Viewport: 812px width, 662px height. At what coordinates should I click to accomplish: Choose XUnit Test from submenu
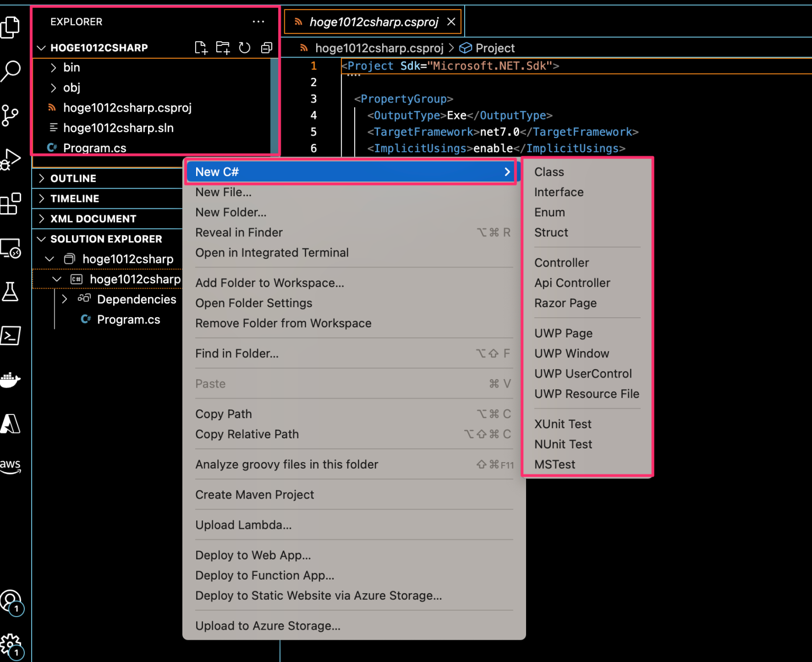(587, 424)
